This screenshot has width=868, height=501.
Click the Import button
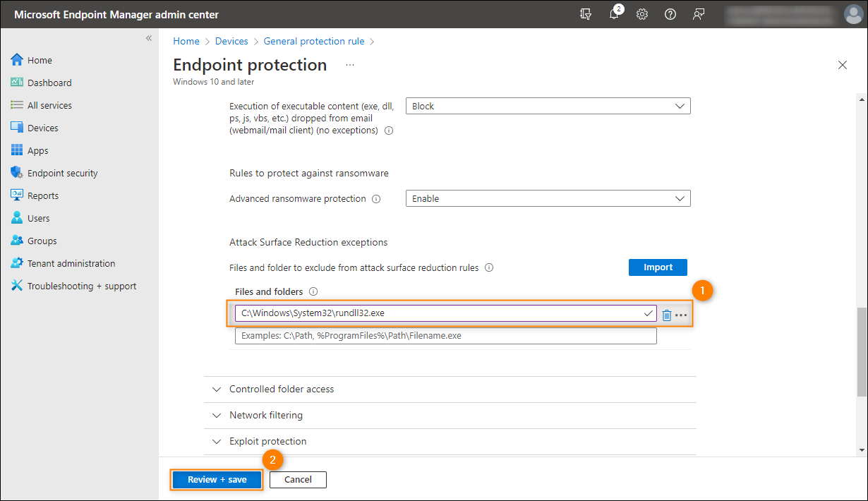[658, 267]
